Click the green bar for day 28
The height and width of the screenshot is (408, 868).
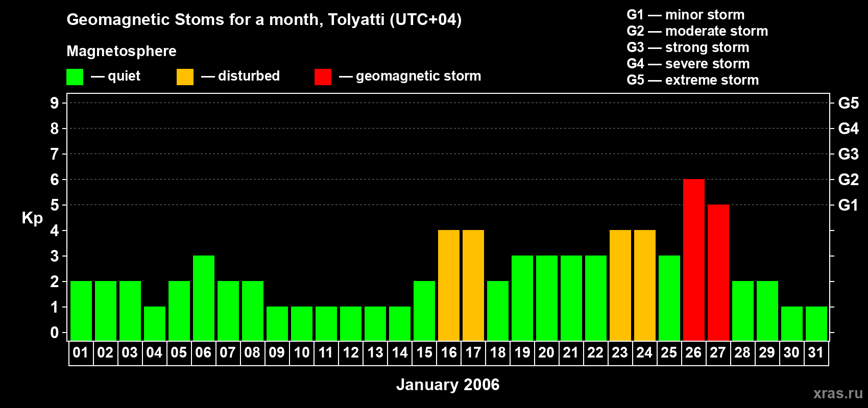743,311
